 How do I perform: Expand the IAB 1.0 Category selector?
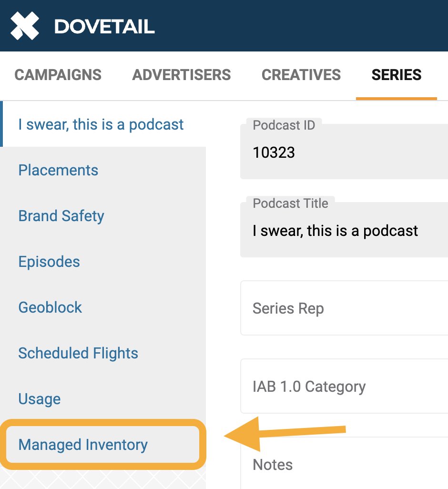click(344, 386)
